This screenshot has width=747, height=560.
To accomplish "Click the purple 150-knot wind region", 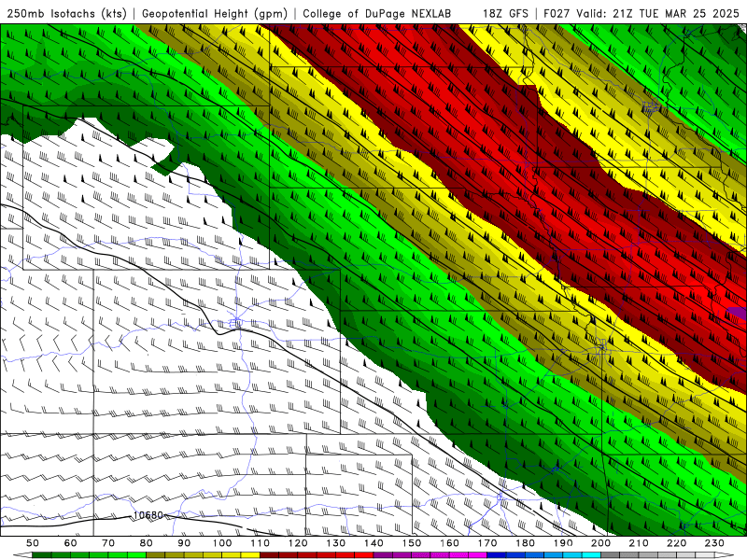I will 738,313.
